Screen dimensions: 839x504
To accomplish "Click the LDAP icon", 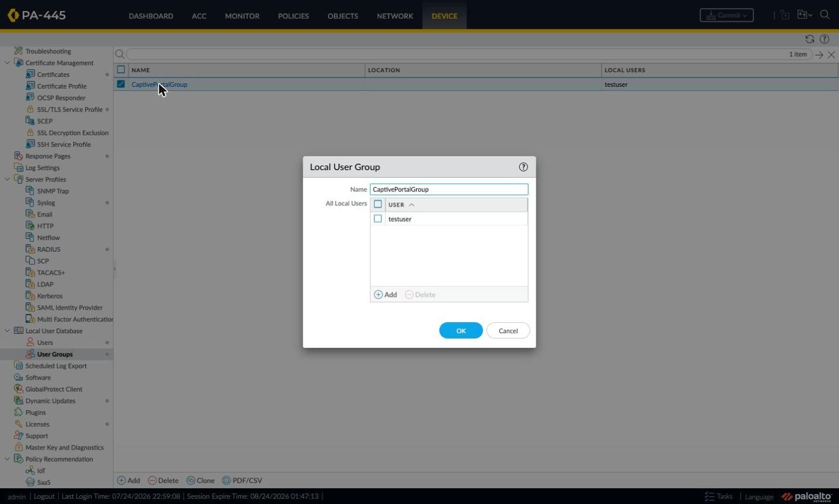I will pos(31,284).
